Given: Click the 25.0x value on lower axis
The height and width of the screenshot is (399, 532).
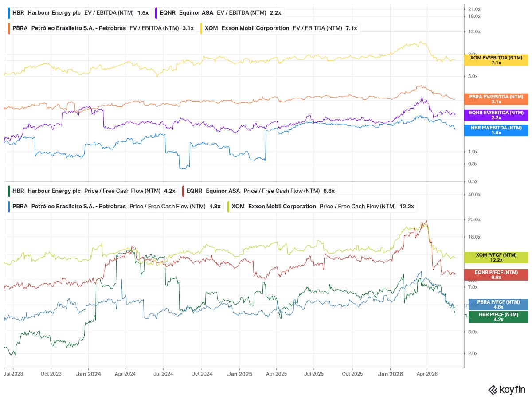Looking at the screenshot, I should 474,219.
